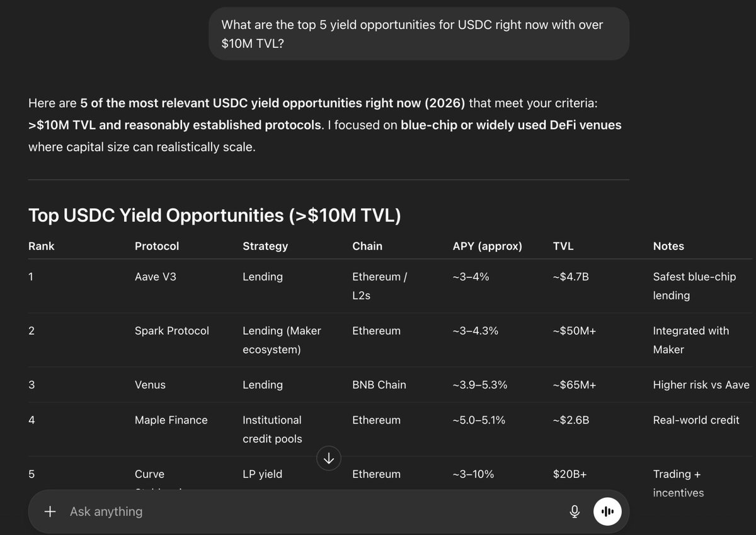
Task: Click the "Institutional credit pools" strategy cell
Action: click(272, 429)
